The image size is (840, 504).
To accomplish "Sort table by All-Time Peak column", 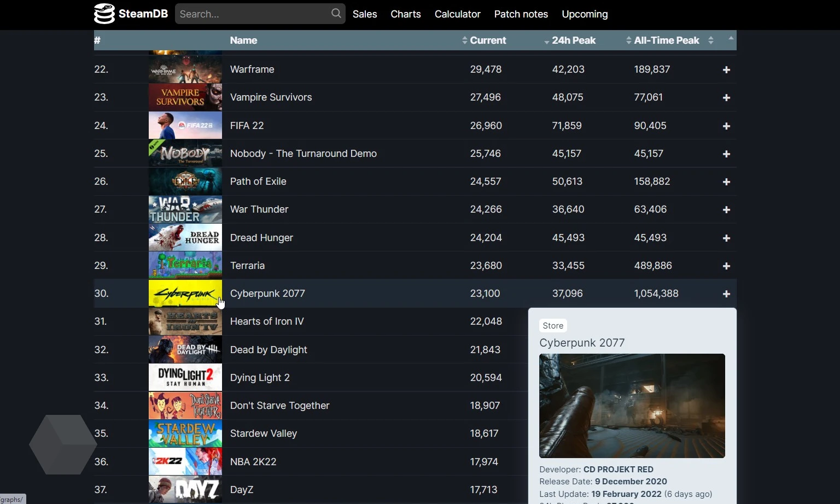I will 667,40.
